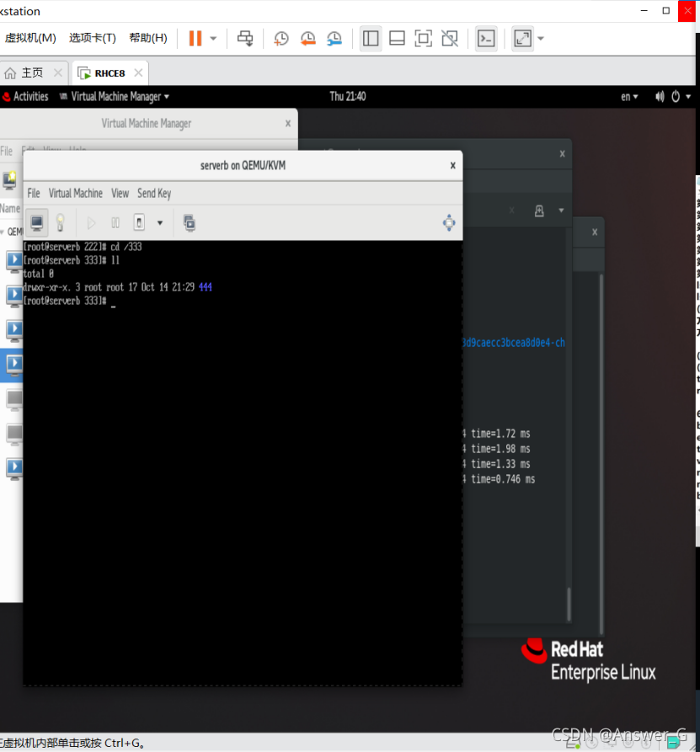Open serverb snapshot management
The image size is (700, 752).
click(190, 222)
